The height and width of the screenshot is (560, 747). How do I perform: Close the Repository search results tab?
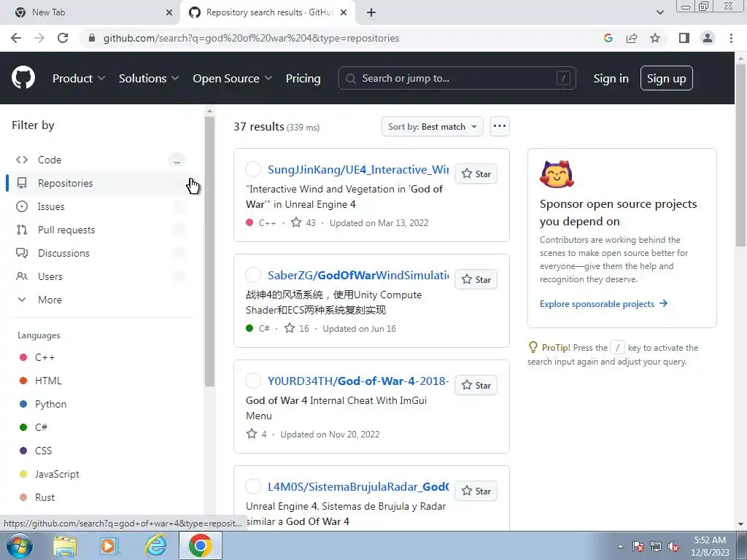[344, 12]
